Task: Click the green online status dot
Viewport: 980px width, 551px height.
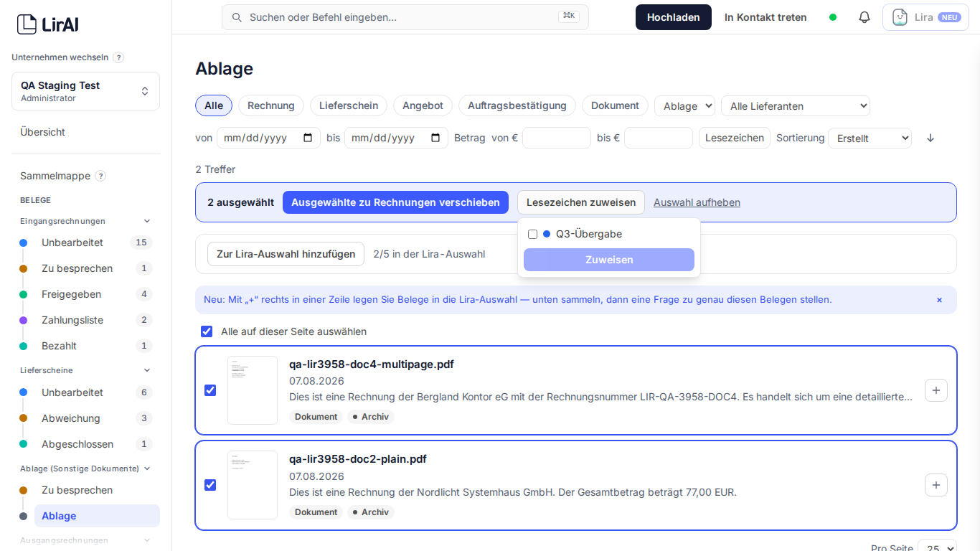Action: click(x=833, y=17)
